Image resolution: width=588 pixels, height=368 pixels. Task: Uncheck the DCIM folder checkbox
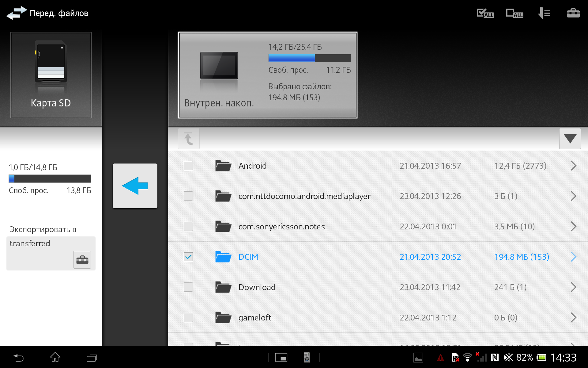188,257
